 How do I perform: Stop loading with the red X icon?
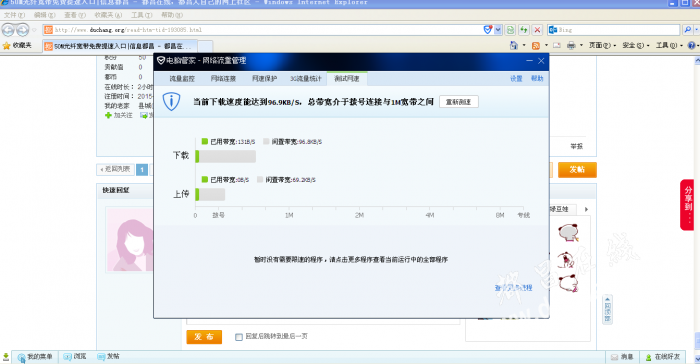click(537, 30)
